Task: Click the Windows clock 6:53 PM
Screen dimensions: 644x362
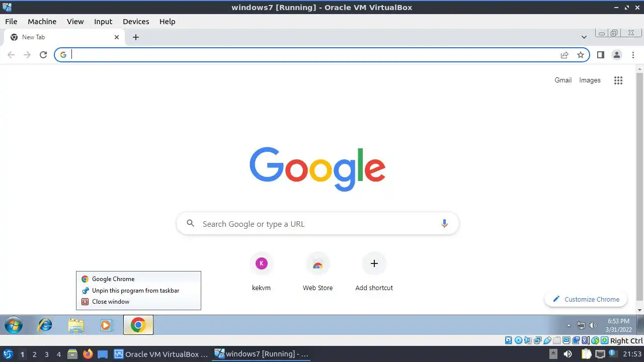Action: pos(618,321)
